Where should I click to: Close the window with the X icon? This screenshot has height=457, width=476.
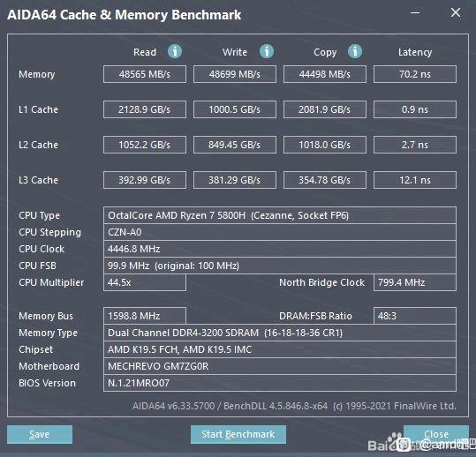(x=456, y=12)
